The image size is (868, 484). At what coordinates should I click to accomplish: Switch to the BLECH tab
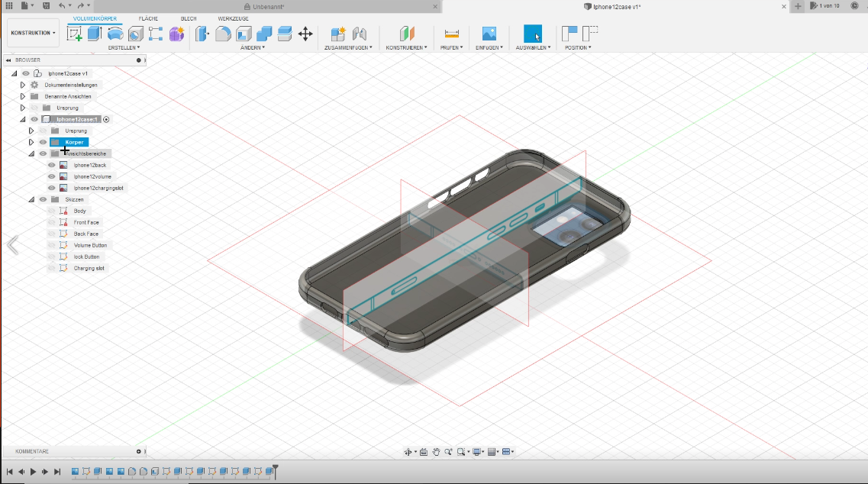coord(189,18)
